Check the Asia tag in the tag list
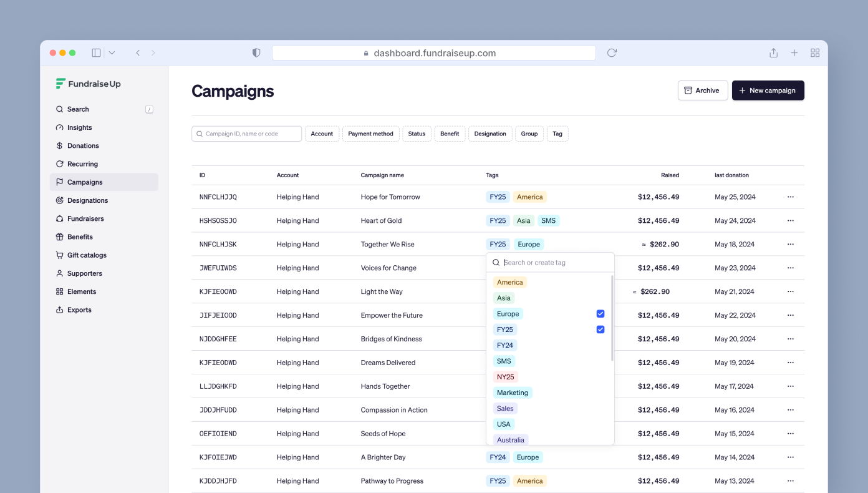The width and height of the screenshot is (868, 493). tap(503, 298)
